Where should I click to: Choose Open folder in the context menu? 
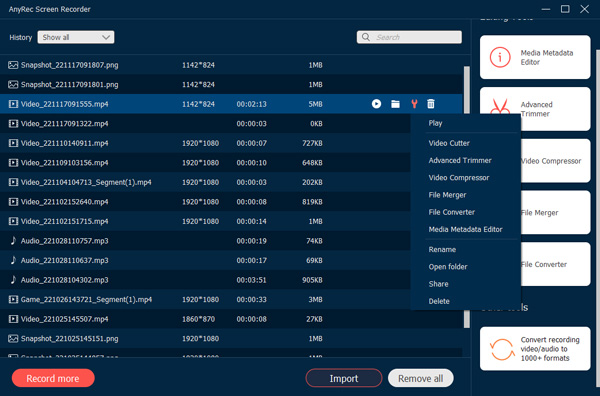(x=448, y=267)
